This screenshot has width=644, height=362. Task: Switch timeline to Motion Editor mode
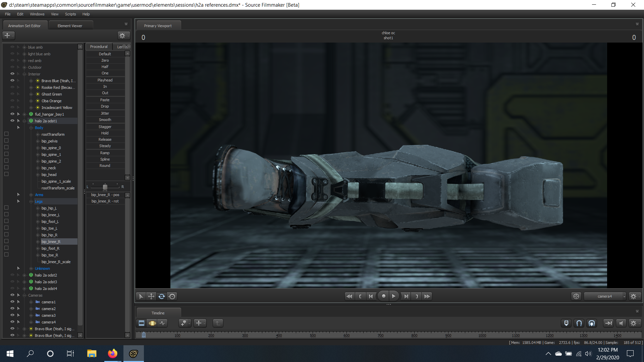[x=152, y=323]
